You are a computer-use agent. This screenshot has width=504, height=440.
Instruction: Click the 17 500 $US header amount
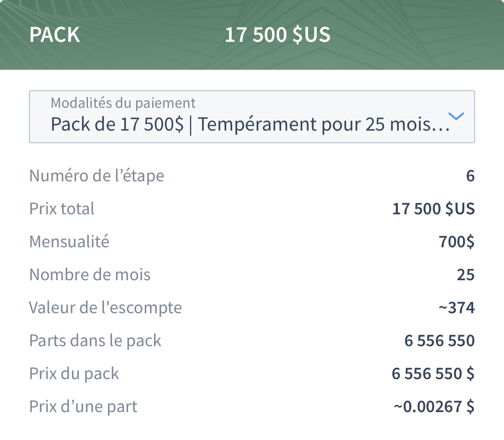point(277,35)
